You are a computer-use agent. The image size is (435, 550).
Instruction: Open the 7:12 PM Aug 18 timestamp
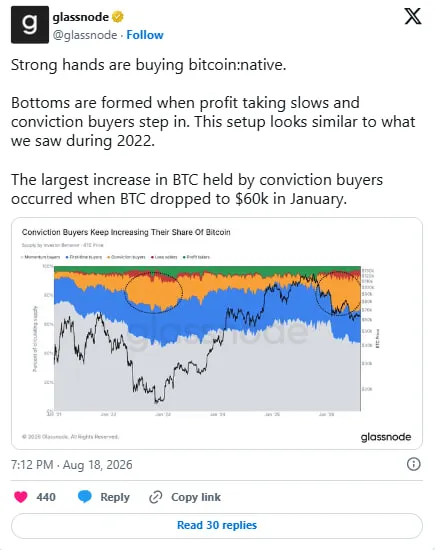(72, 465)
